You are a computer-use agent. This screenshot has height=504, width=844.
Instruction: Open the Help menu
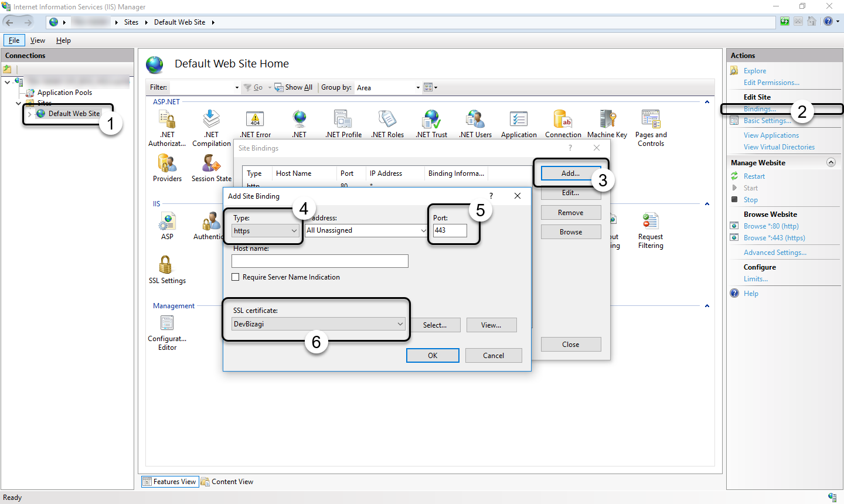point(63,40)
